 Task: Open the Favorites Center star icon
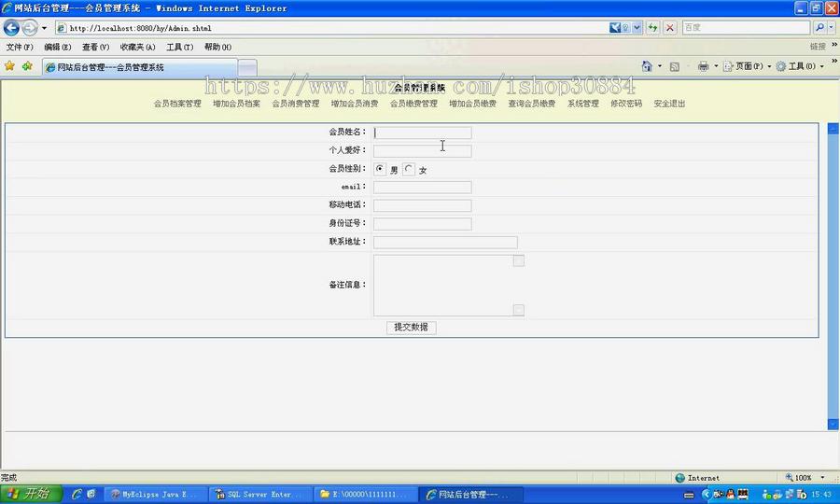[9, 66]
